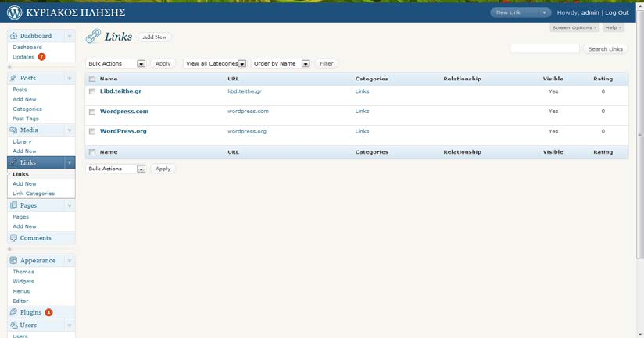Open Editor under Appearance
This screenshot has height=338, width=644.
click(x=20, y=301)
